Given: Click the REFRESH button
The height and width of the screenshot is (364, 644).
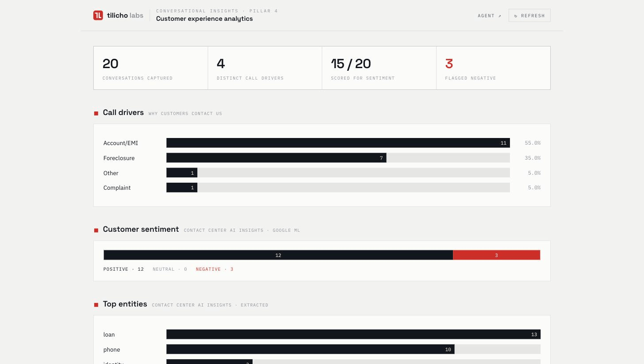Looking at the screenshot, I should [x=529, y=15].
